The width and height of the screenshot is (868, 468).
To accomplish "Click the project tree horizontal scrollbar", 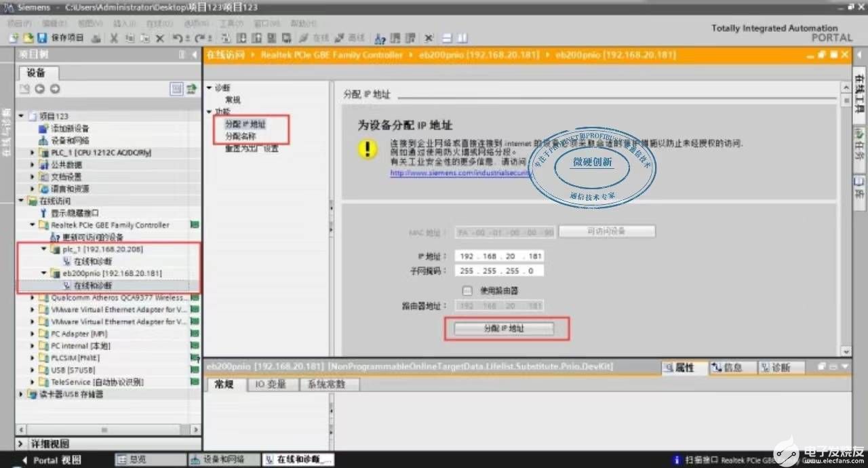I will (108, 429).
